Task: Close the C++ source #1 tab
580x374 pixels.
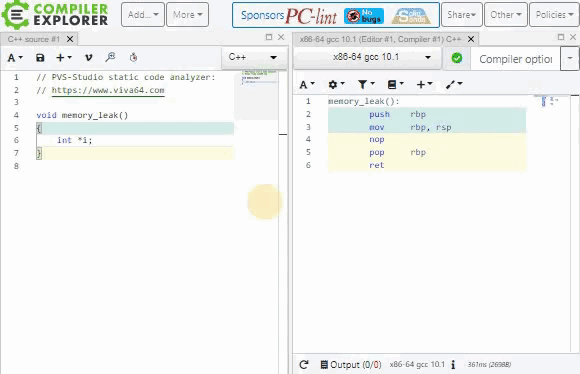Action: [70, 39]
